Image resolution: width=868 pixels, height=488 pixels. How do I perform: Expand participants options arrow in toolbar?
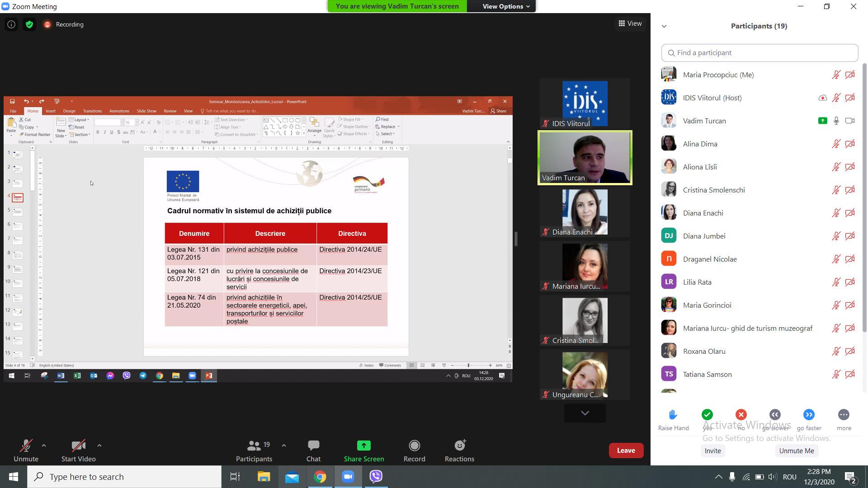coord(283,446)
